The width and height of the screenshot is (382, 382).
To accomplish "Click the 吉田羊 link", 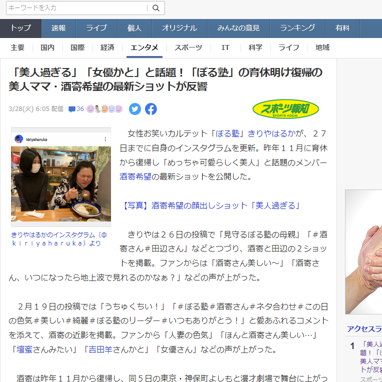I will (x=101, y=350).
